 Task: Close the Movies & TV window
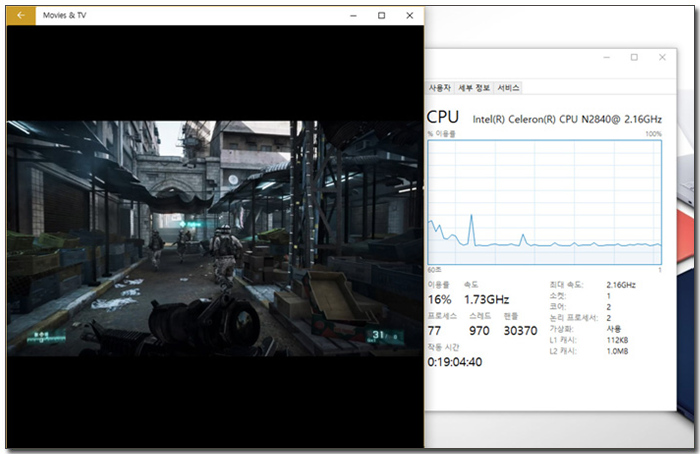pos(409,16)
